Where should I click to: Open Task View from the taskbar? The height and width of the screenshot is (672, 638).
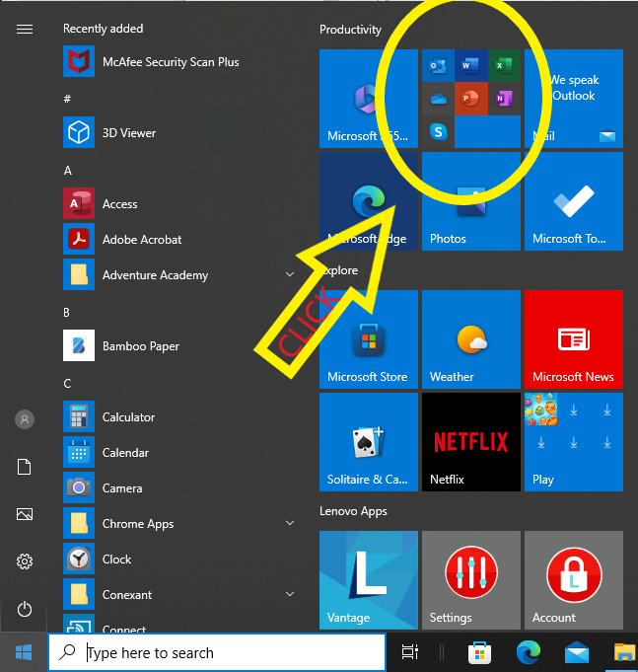[410, 652]
